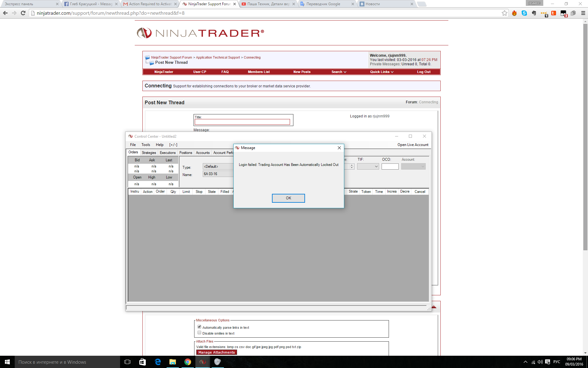Open File Explorer from the taskbar
This screenshot has height=368, width=588.
(173, 362)
